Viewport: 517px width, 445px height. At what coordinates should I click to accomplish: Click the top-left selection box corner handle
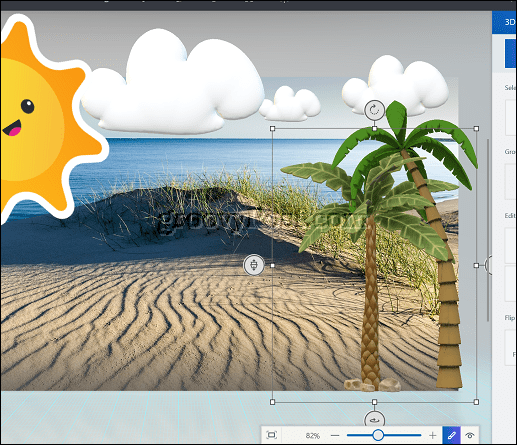click(x=273, y=129)
